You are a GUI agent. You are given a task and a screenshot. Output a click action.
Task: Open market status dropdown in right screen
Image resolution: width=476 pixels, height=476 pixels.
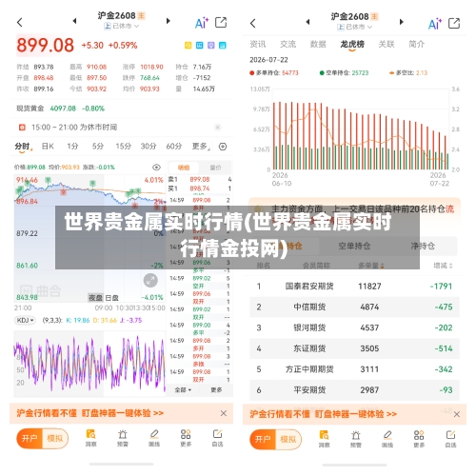click(x=355, y=27)
